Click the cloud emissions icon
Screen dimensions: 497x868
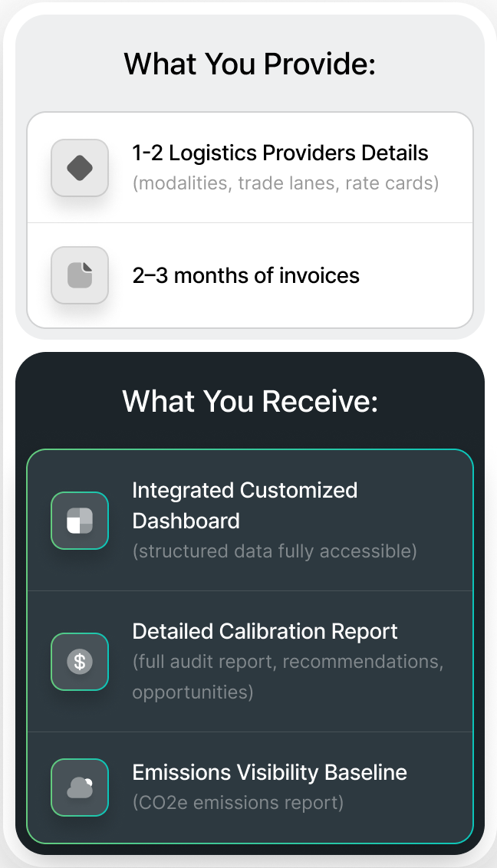(80, 787)
